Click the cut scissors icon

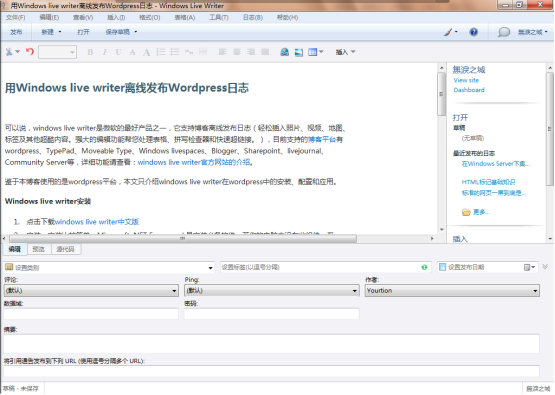(x=9, y=52)
